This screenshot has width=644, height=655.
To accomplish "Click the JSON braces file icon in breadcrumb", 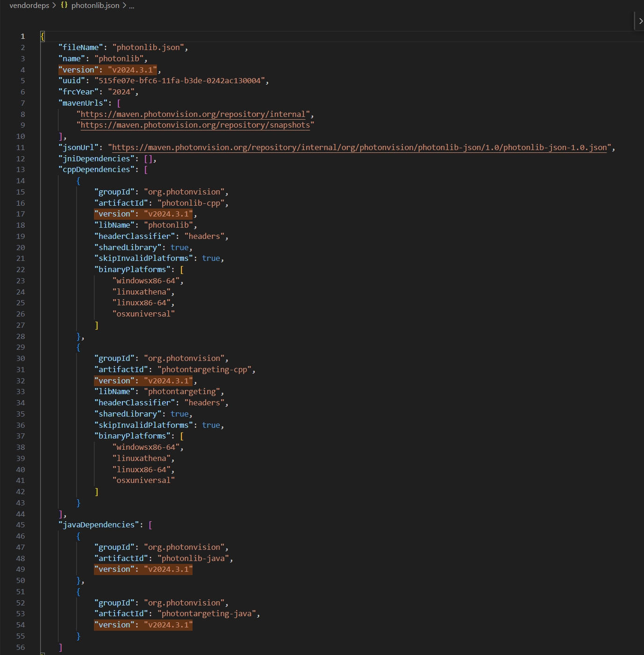I will [x=64, y=6].
